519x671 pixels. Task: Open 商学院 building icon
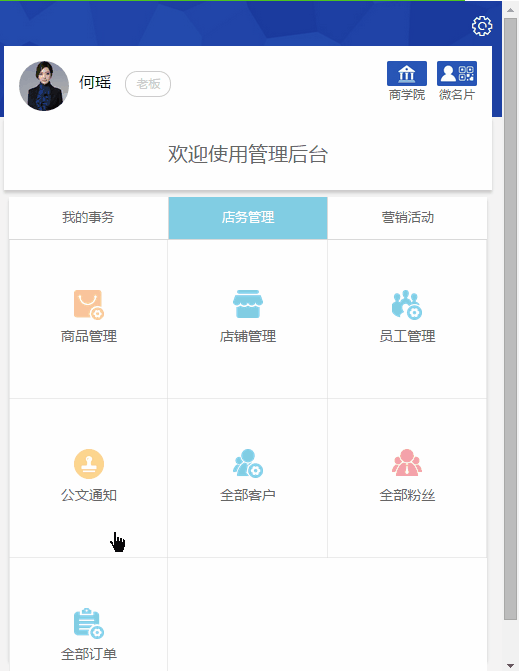tap(406, 74)
